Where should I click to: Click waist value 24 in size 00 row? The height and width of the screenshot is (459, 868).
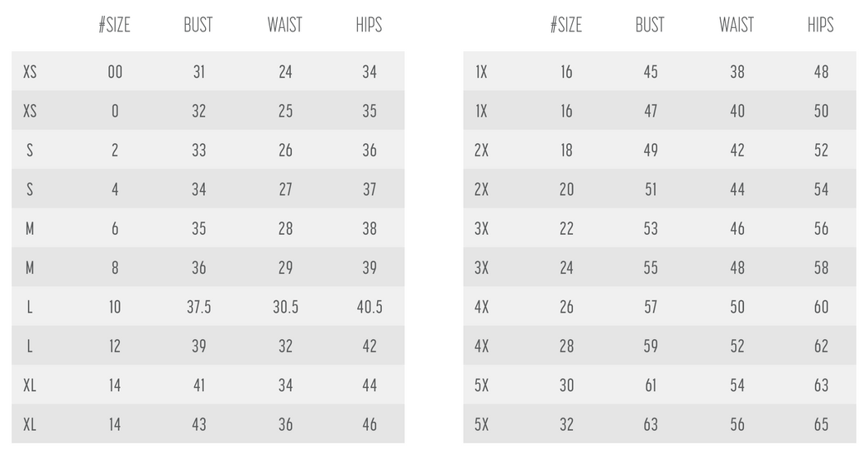click(285, 72)
